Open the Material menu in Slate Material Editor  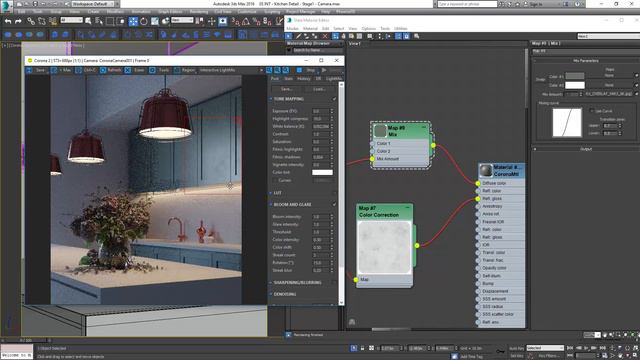[x=310, y=29]
